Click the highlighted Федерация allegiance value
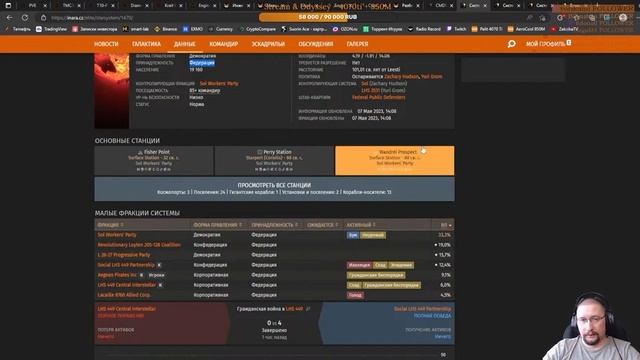 pos(202,63)
